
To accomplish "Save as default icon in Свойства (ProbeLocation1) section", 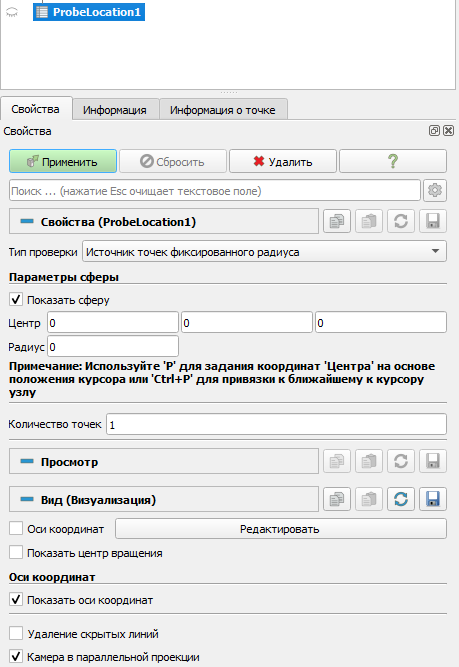I will (x=433, y=221).
